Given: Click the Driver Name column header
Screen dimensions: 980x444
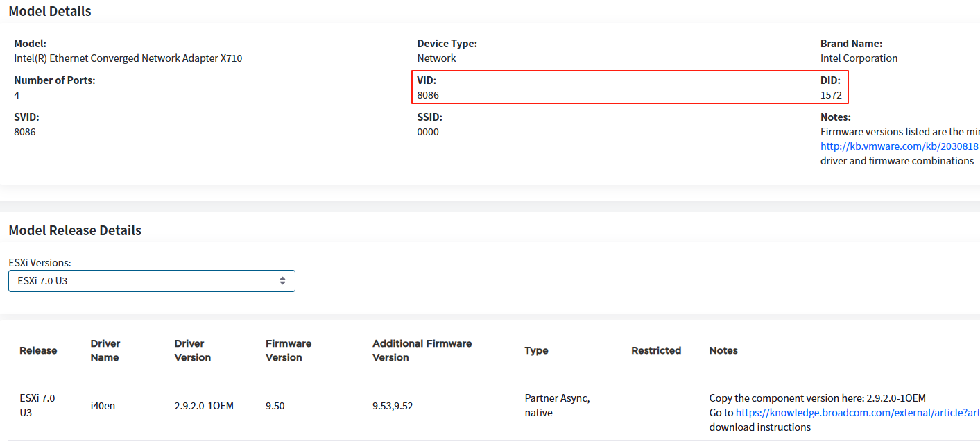Looking at the screenshot, I should (105, 350).
